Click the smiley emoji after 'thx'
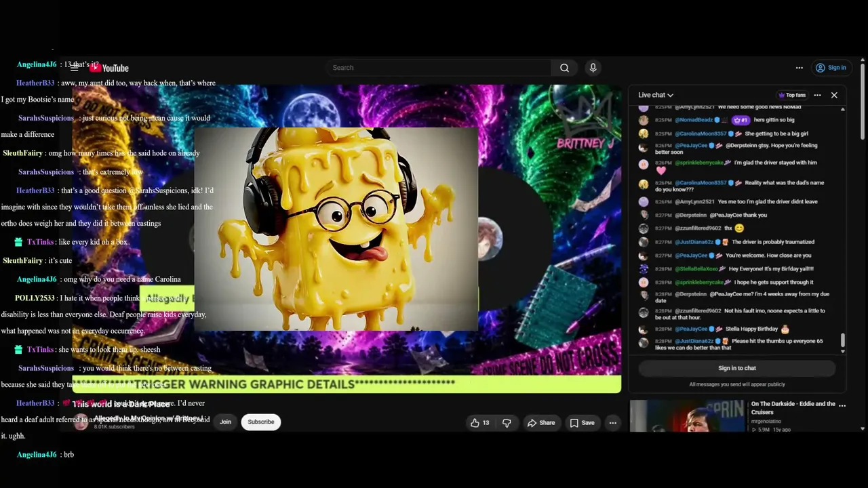Screen dimensions: 868x488 pyautogui.click(x=739, y=228)
